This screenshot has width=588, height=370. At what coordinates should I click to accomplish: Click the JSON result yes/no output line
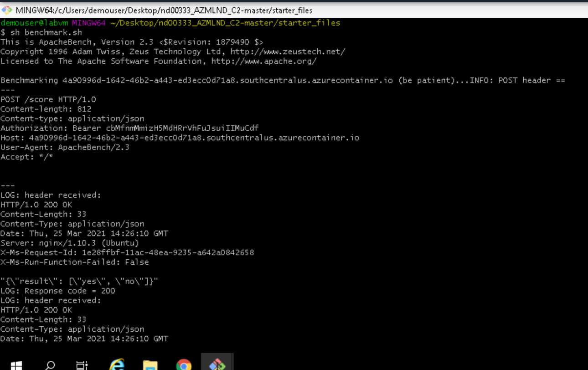pos(79,281)
